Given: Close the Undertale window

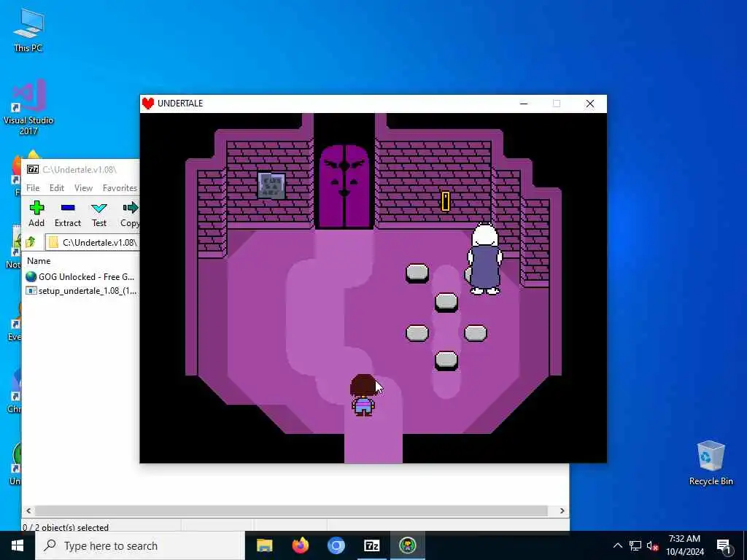Looking at the screenshot, I should 589,104.
